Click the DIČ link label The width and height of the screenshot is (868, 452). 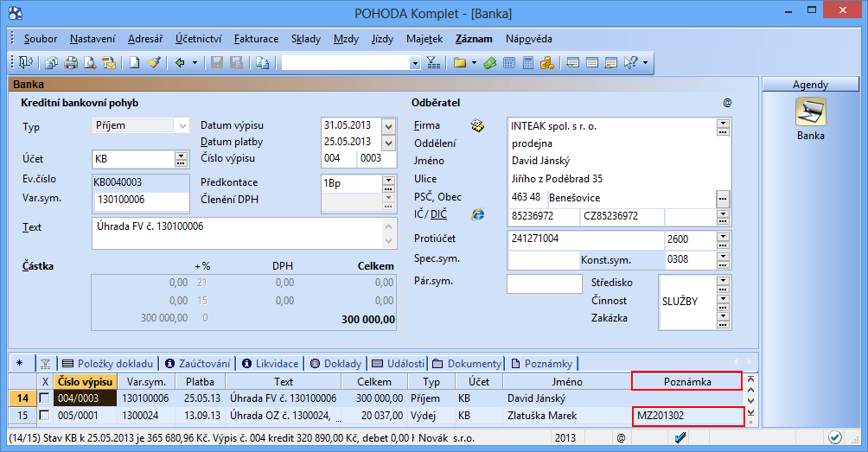[438, 214]
